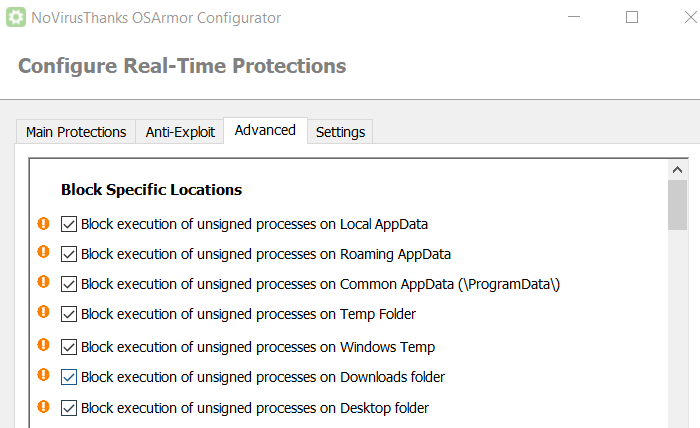700x428 pixels.
Task: Disable blocking on Common AppData (\ProgramData\)
Action: 69,284
